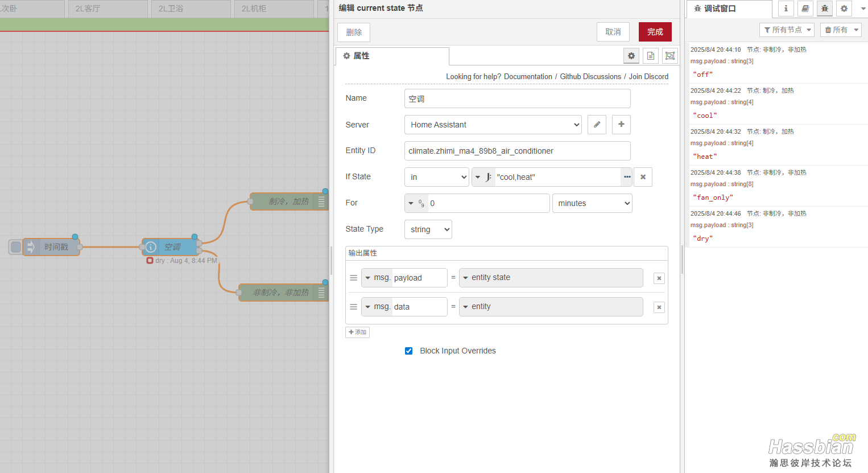Image resolution: width=868 pixels, height=473 pixels.
Task: Delete msg.payload output property row
Action: coord(659,278)
